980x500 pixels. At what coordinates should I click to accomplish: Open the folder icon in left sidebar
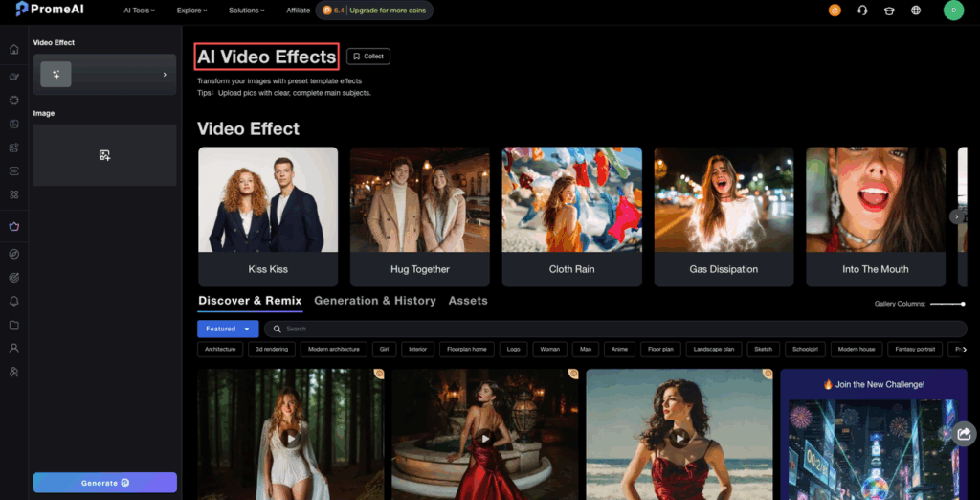tap(13, 325)
